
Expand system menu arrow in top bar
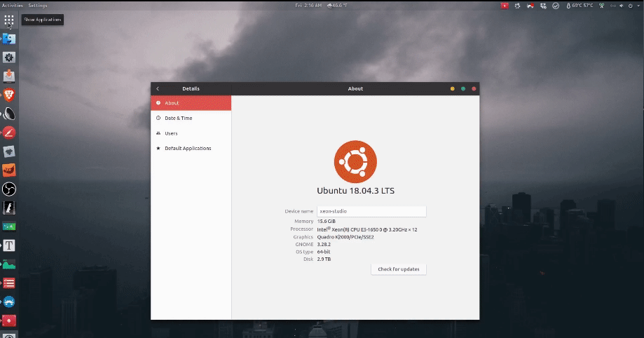point(638,6)
